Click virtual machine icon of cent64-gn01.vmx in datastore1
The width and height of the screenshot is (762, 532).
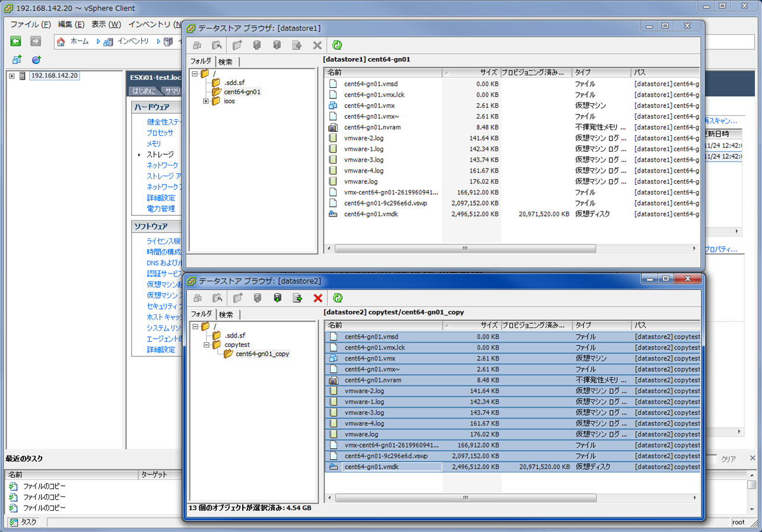pyautogui.click(x=333, y=106)
